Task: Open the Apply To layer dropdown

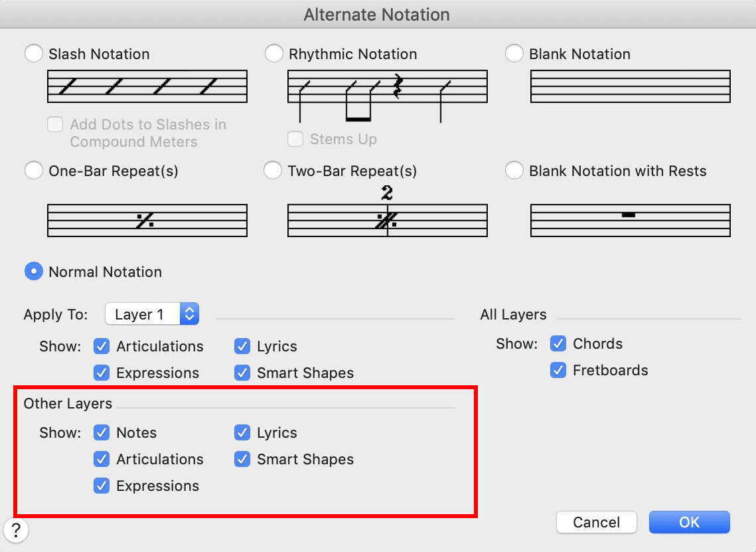Action: coord(152,314)
